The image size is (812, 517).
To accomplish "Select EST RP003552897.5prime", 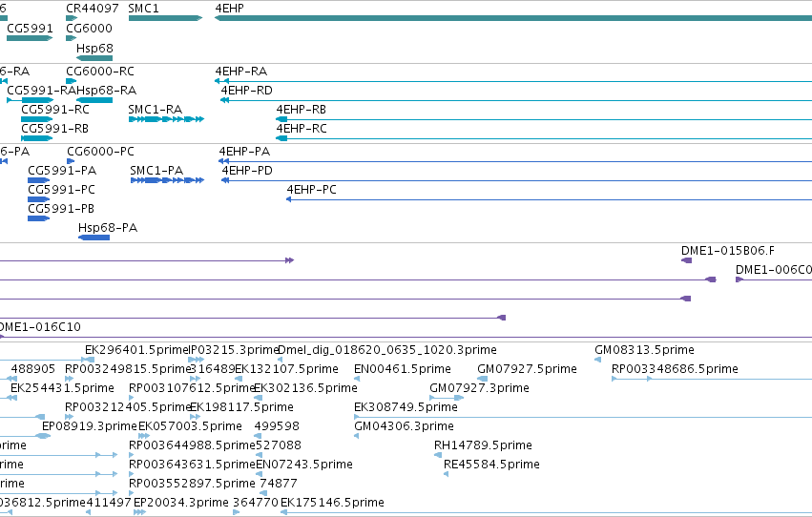I will coord(131,494).
